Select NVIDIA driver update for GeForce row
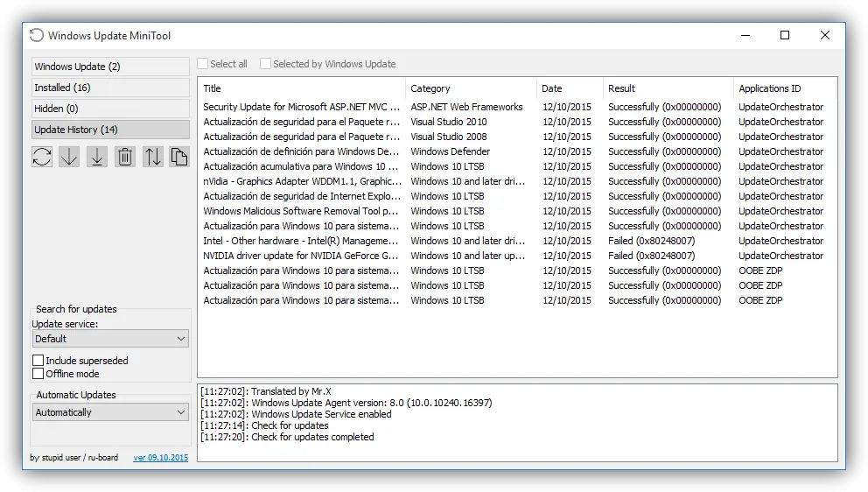The width and height of the screenshot is (868, 492). pyautogui.click(x=516, y=256)
